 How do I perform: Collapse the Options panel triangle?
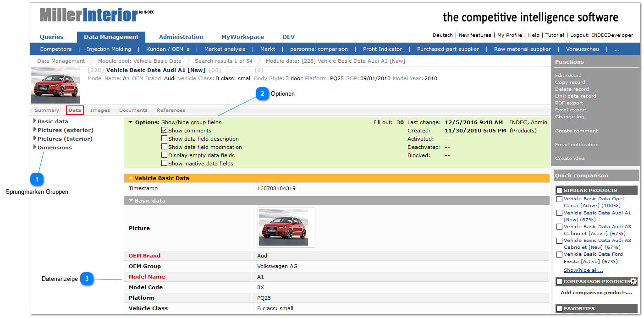tap(131, 122)
